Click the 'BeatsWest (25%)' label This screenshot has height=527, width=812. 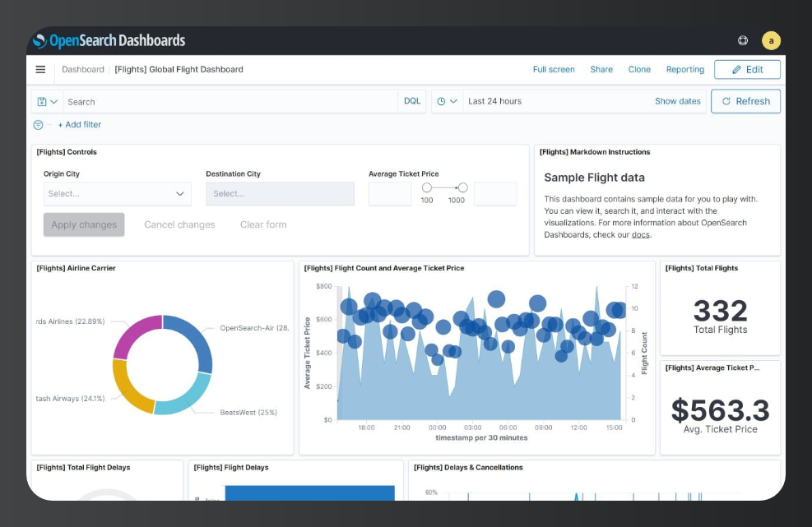[x=248, y=413]
